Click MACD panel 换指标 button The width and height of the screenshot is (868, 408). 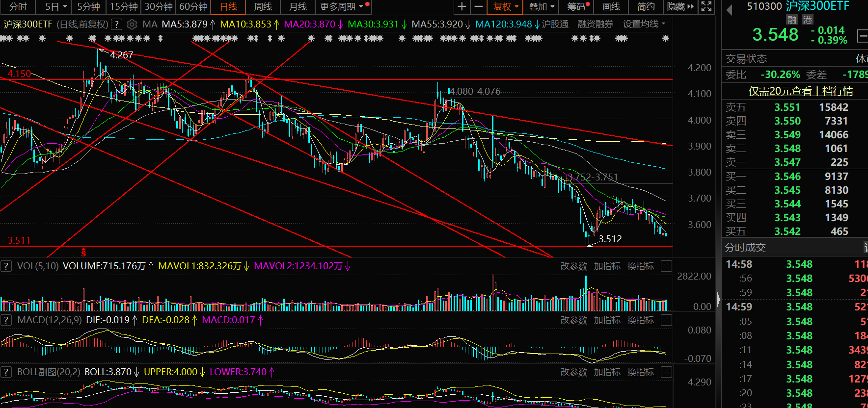641,320
